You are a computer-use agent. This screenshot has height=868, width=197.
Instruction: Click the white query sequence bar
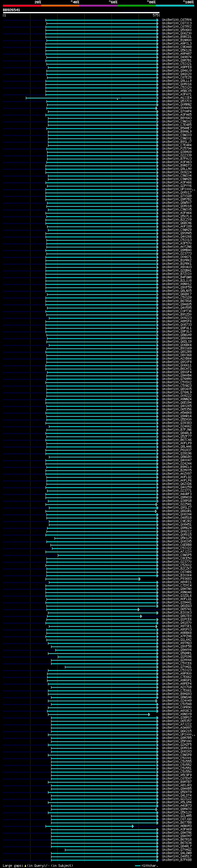81,13
